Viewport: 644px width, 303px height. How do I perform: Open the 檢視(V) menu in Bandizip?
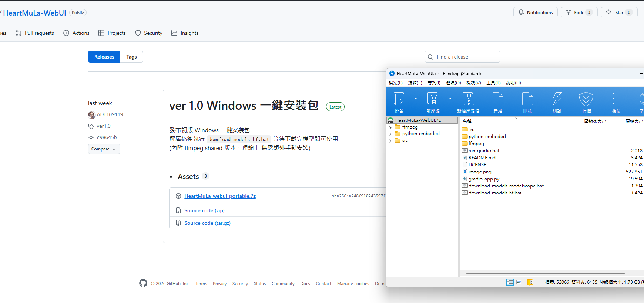pyautogui.click(x=474, y=83)
